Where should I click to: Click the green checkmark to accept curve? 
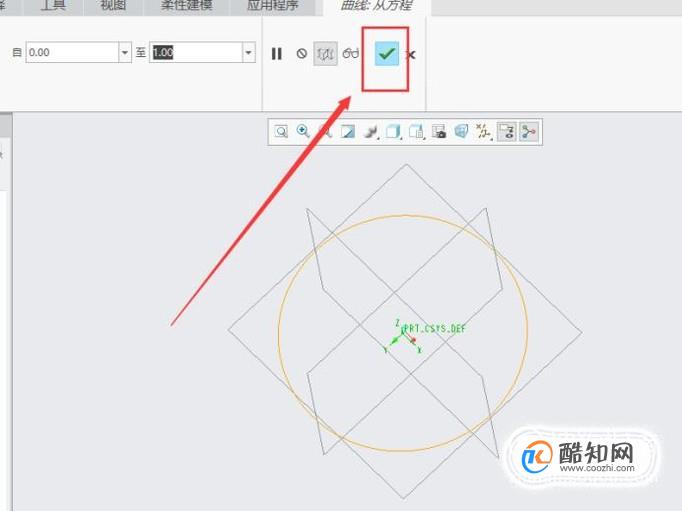[x=387, y=53]
